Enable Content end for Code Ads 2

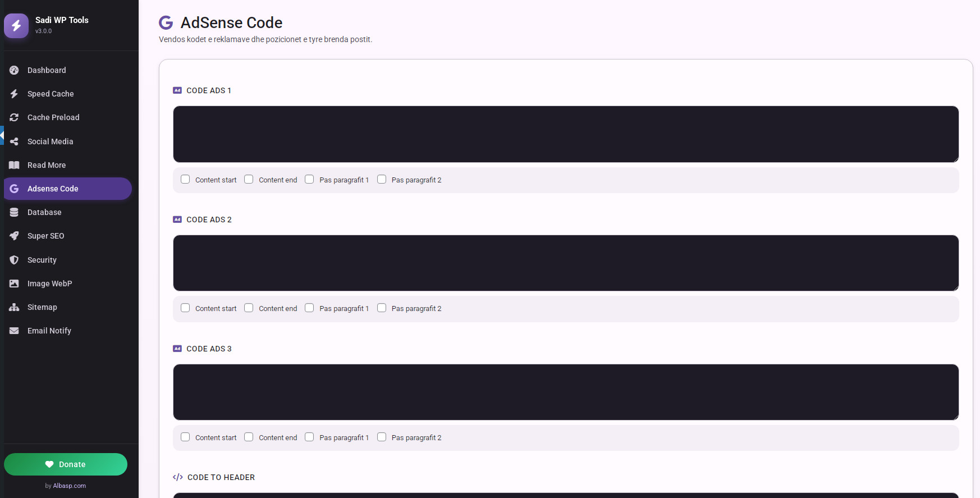click(x=249, y=308)
